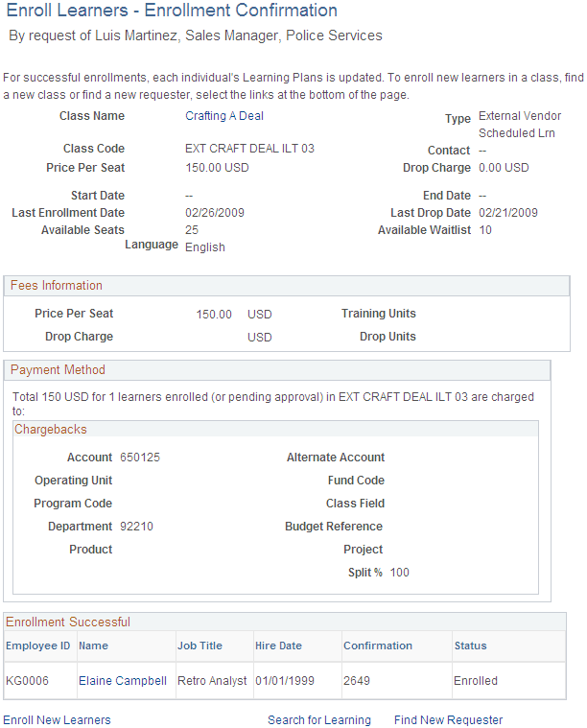
Task: Click the Find New Requester link
Action: pos(449,719)
